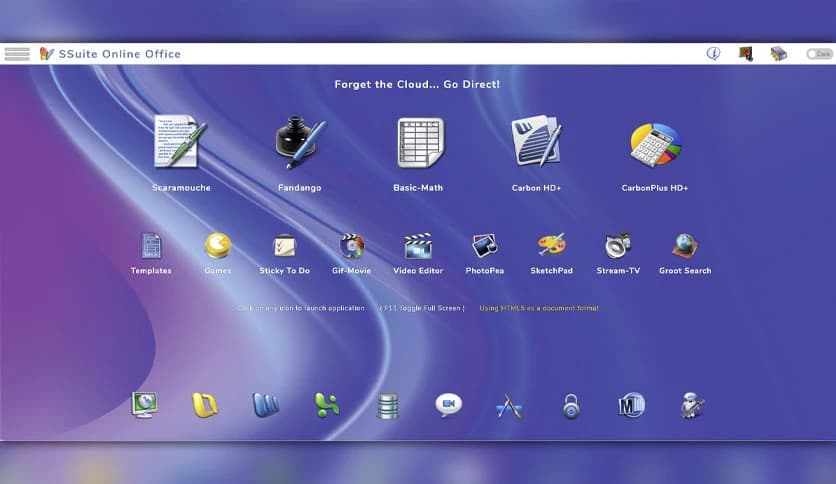Click the 'Fandango' label
The image size is (836, 484).
click(x=300, y=188)
